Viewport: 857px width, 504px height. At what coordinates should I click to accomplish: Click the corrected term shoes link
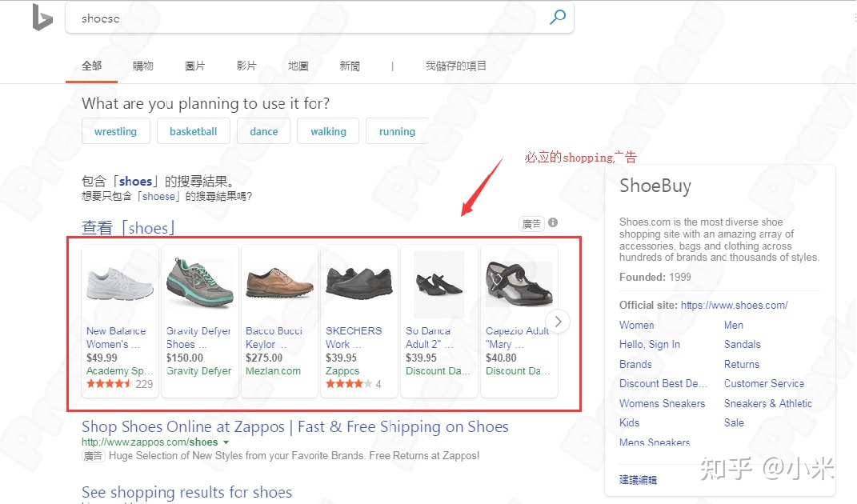tap(135, 181)
